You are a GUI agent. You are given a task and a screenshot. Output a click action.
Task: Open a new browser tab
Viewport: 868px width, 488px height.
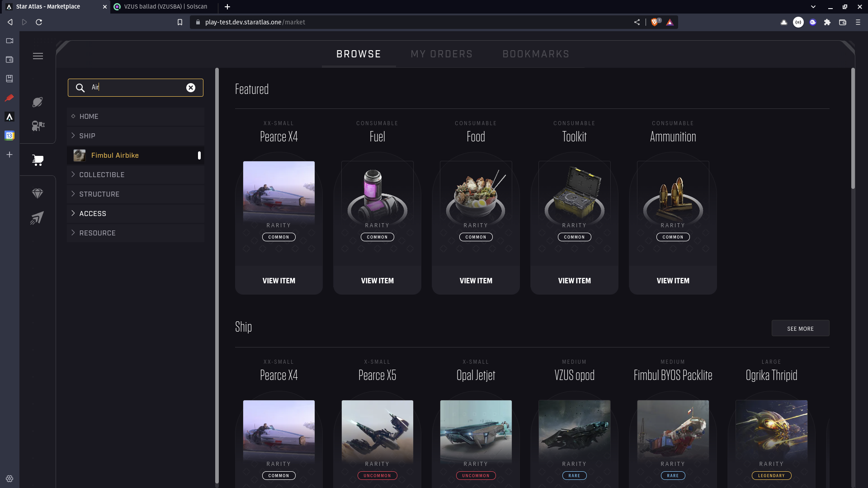[227, 7]
